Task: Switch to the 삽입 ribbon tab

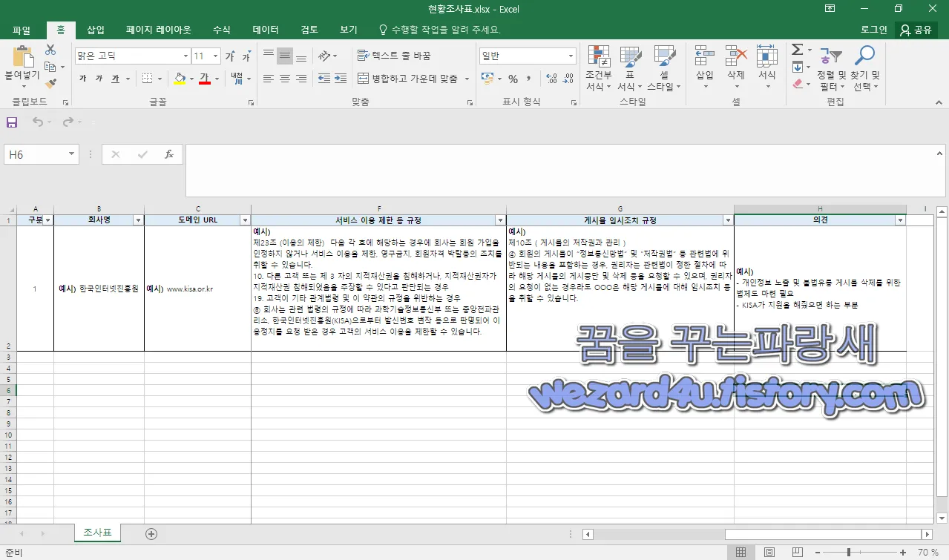Action: pyautogui.click(x=95, y=29)
